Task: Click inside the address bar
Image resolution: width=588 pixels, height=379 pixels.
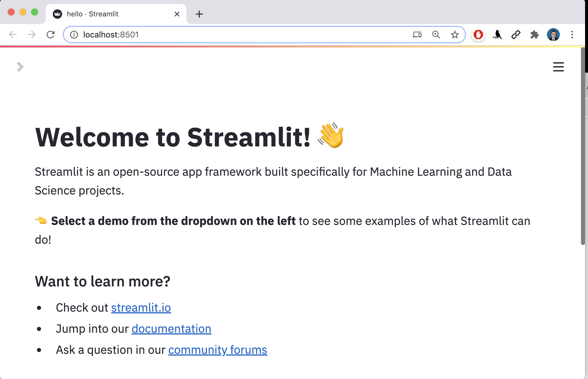Action: point(234,35)
